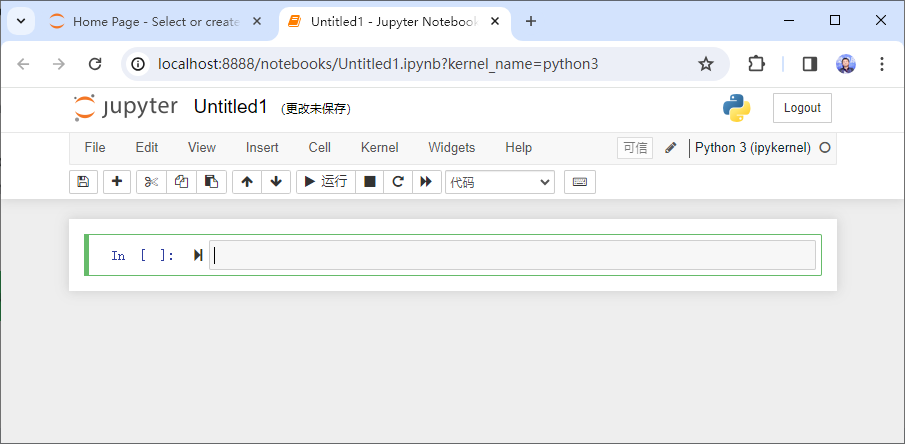Open the Cell menu
The image size is (905, 444).
pyautogui.click(x=319, y=147)
